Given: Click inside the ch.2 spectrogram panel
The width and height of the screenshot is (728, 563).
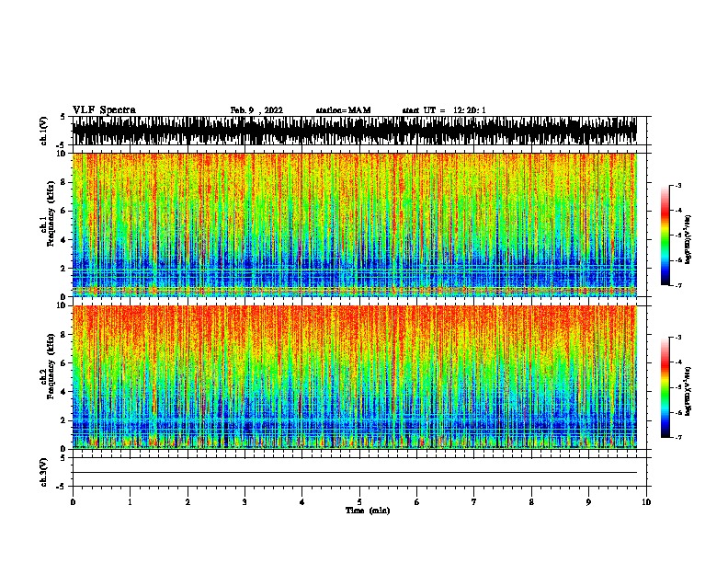Looking at the screenshot, I should [x=354, y=377].
